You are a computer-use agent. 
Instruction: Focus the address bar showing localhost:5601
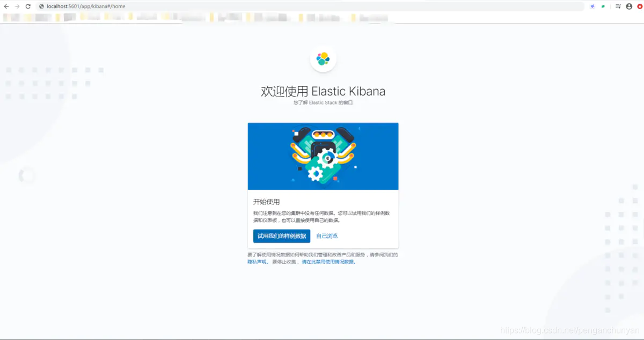[310, 6]
